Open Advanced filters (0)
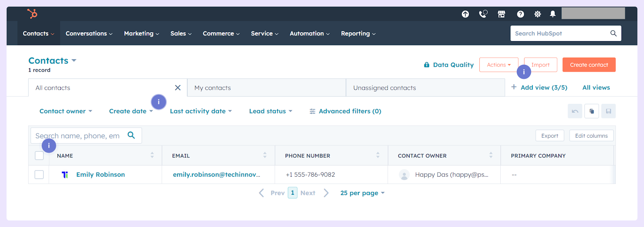The image size is (644, 227). (350, 111)
